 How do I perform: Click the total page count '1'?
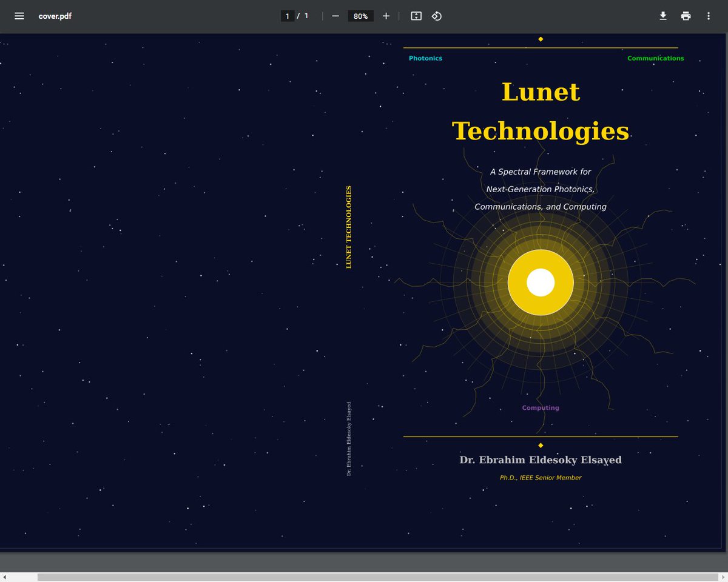306,16
